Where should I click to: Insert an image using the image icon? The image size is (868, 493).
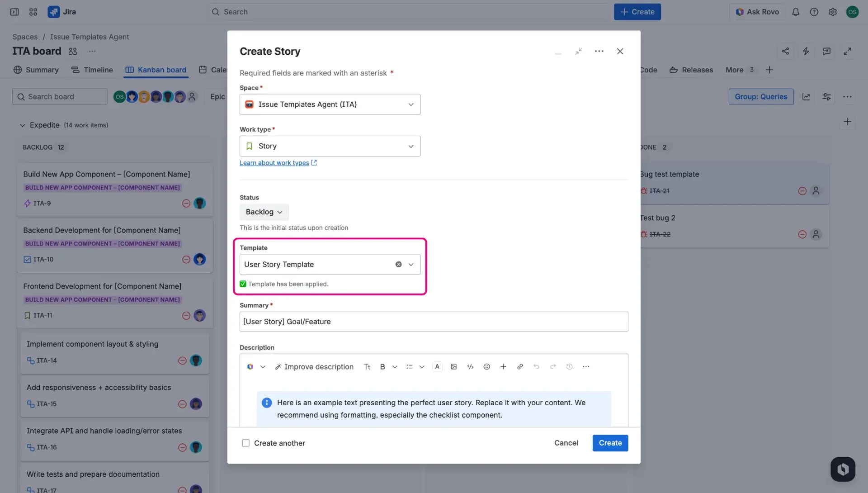point(453,366)
